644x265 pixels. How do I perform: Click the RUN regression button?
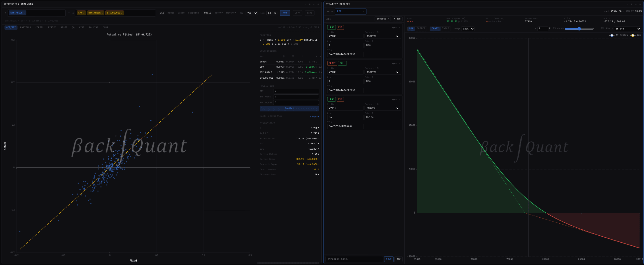tap(285, 13)
